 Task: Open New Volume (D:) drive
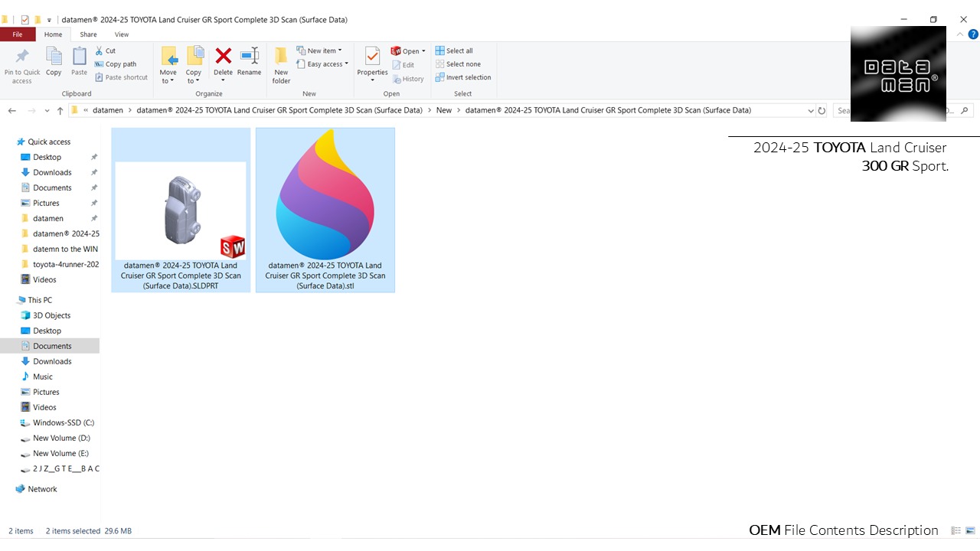(x=61, y=438)
